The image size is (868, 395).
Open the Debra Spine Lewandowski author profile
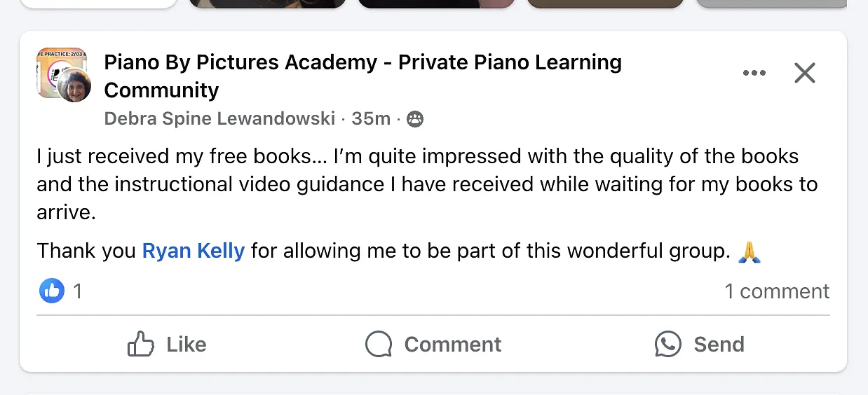(x=219, y=119)
